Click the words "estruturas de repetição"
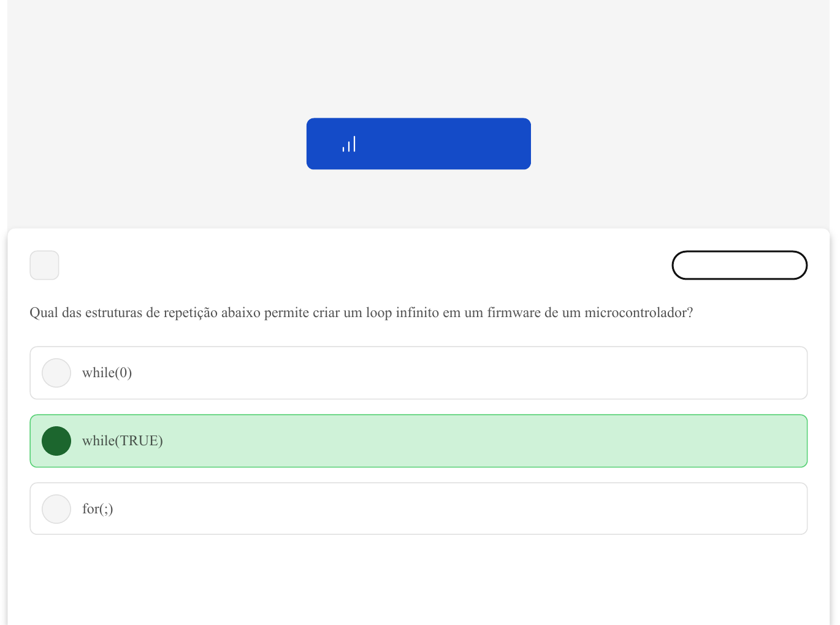The image size is (840, 625). pyautogui.click(x=151, y=313)
